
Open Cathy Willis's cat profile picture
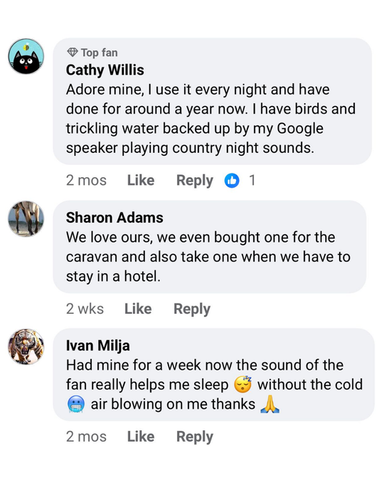coord(26,56)
